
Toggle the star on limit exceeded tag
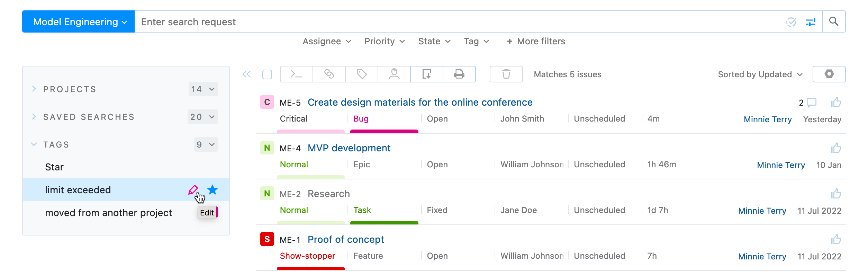pyautogui.click(x=213, y=190)
